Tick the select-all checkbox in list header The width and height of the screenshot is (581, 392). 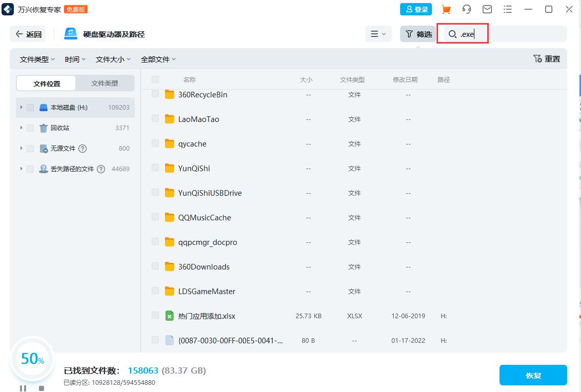[156, 79]
